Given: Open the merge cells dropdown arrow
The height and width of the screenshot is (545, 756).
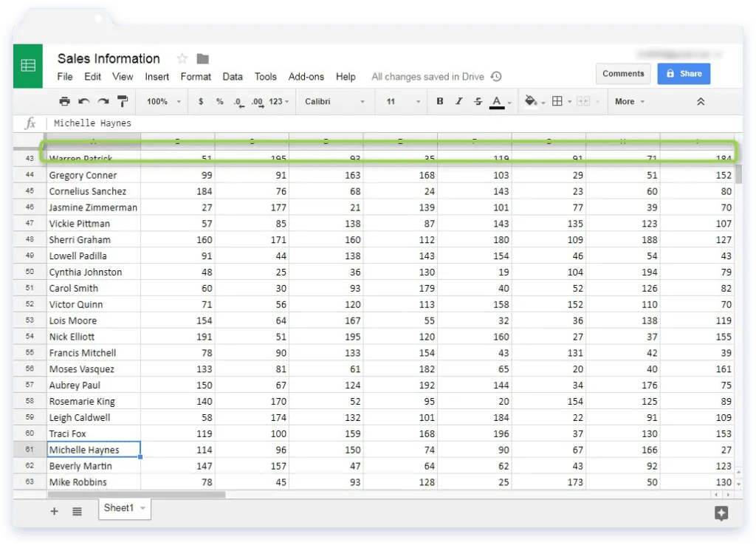Looking at the screenshot, I should coord(597,102).
